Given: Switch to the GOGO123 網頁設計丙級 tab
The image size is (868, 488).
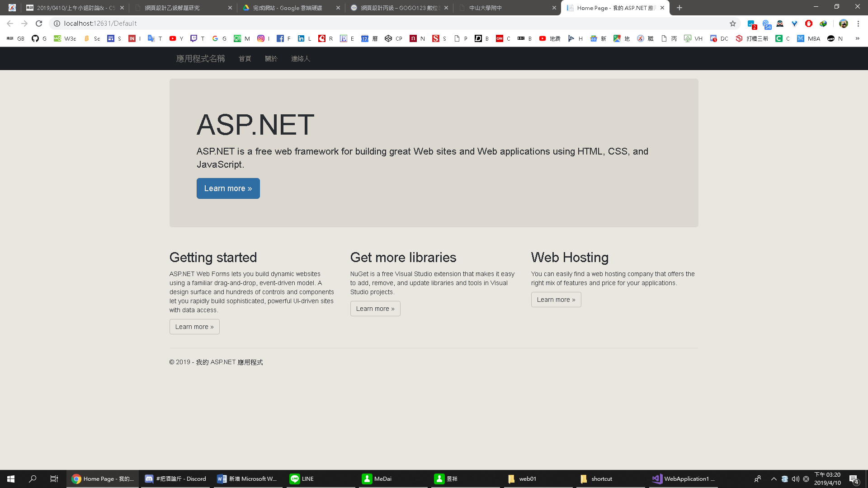Looking at the screenshot, I should [x=399, y=8].
